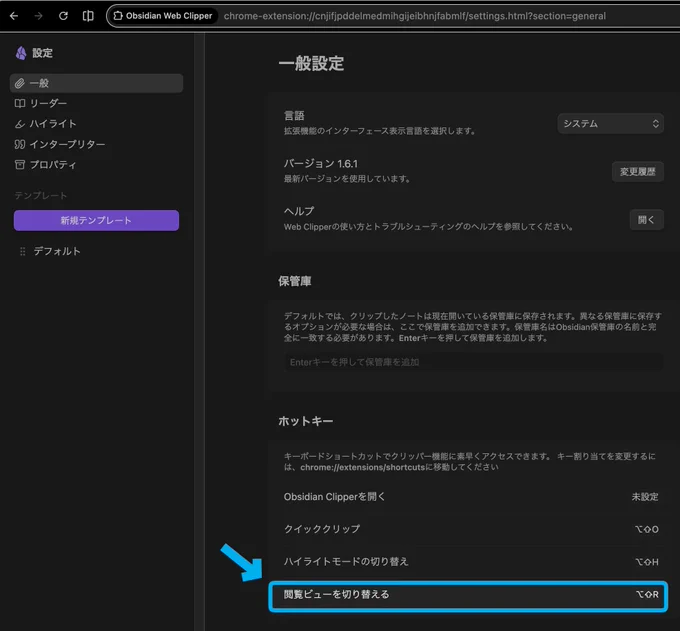
Task: Click the 保管庫 section heading
Action: coord(294,281)
